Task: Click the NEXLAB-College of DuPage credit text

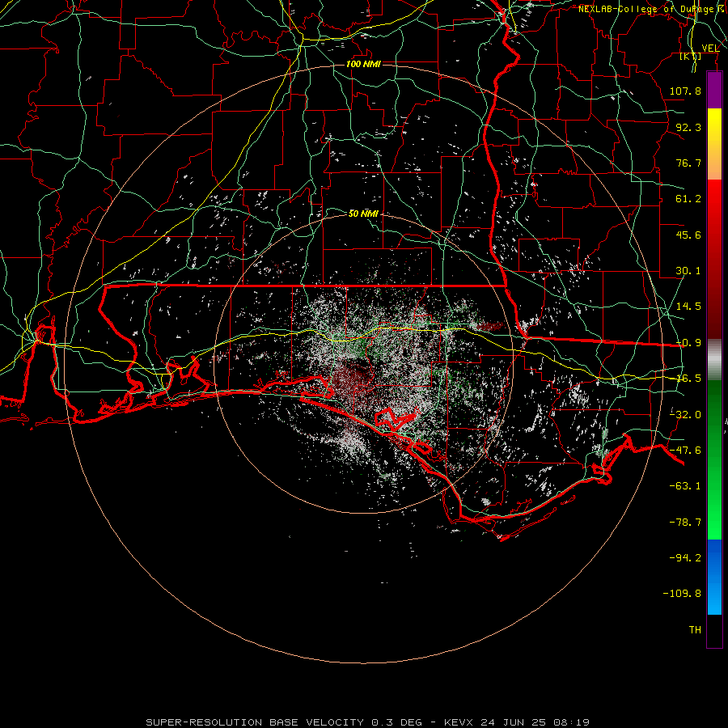Action: [x=652, y=9]
